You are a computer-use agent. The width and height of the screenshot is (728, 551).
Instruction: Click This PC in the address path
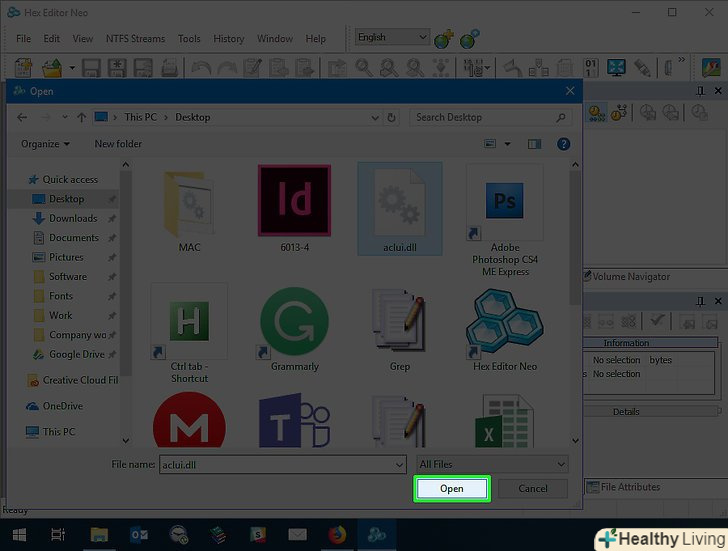[x=140, y=117]
